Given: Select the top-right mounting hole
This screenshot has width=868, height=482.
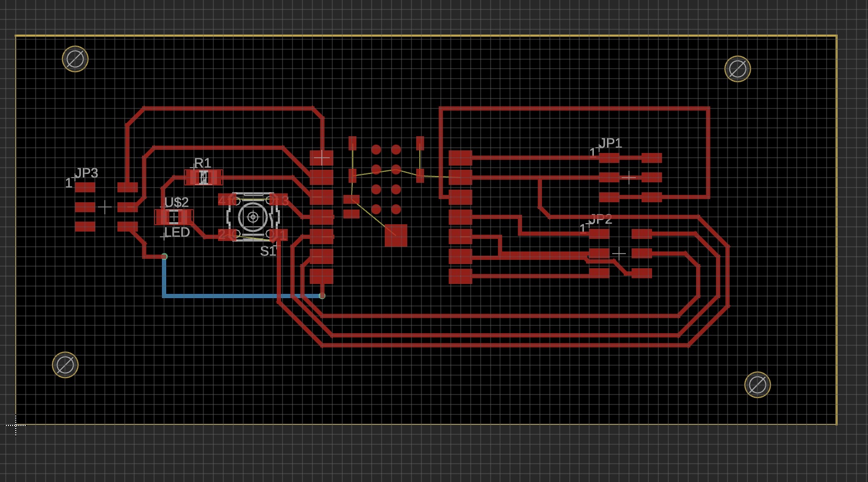Looking at the screenshot, I should [x=737, y=69].
